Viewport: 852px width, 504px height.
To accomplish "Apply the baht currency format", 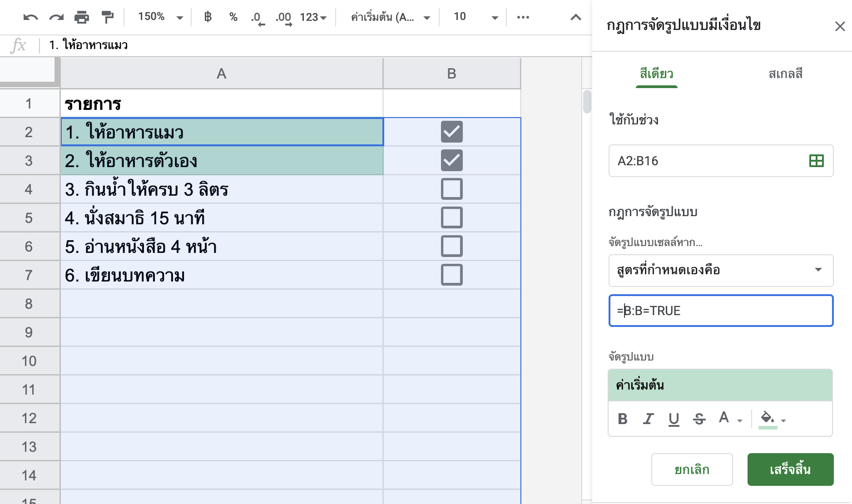I will pos(208,17).
